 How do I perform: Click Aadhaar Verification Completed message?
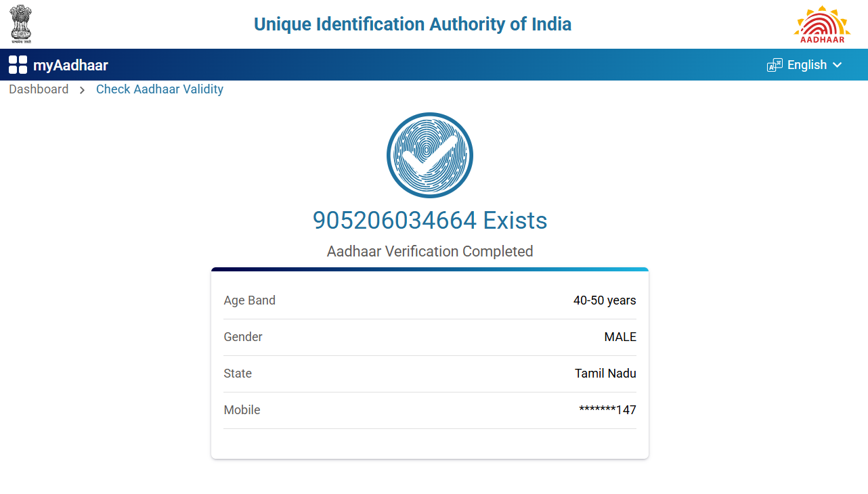430,252
